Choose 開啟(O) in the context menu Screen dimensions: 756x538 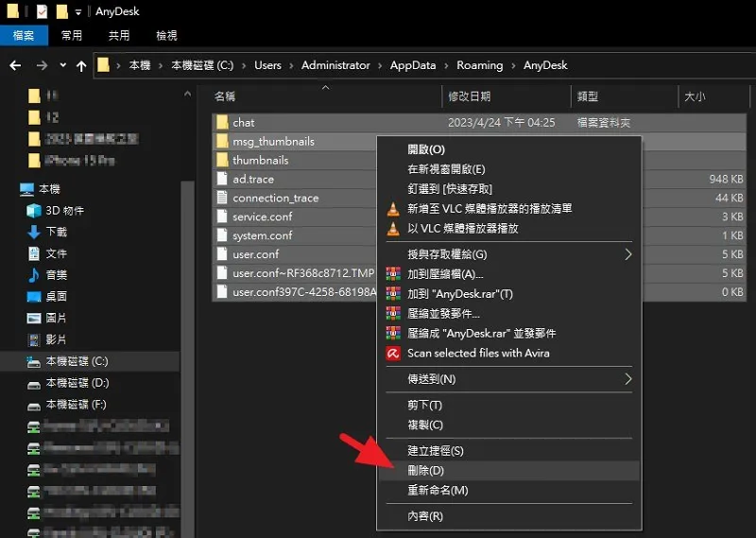(509, 149)
